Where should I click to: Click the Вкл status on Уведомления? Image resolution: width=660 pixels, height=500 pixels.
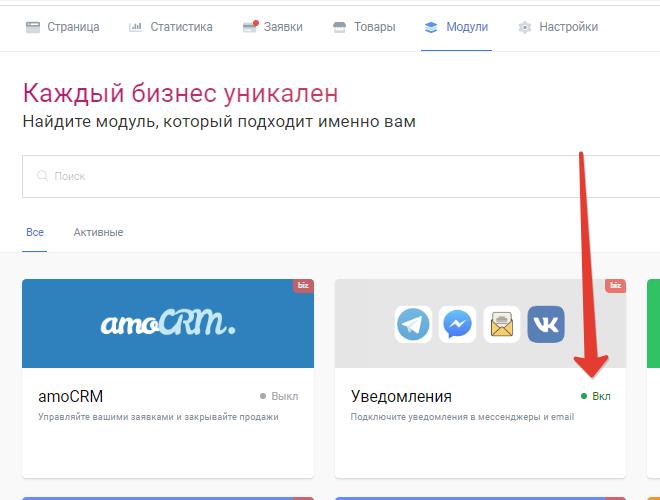click(596, 396)
